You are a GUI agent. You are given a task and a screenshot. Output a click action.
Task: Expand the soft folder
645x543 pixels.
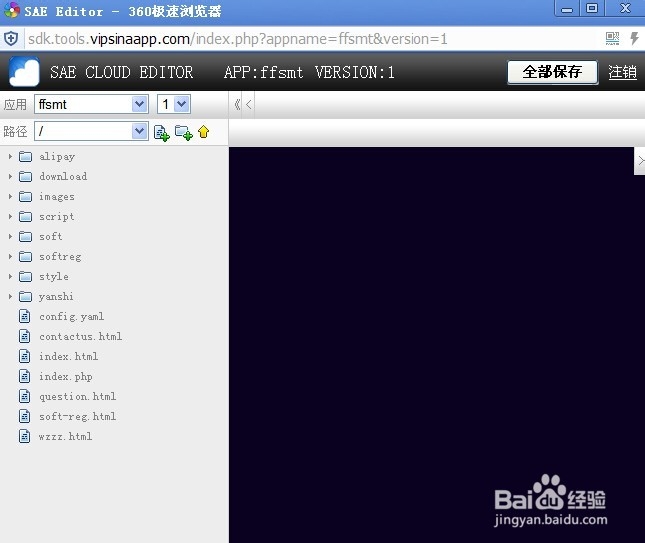(10, 237)
